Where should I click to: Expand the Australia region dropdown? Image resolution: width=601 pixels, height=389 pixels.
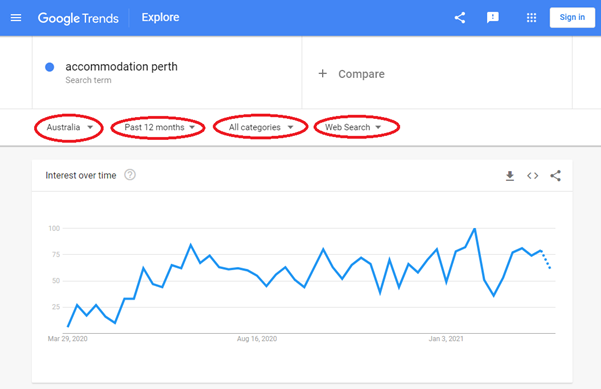(69, 127)
